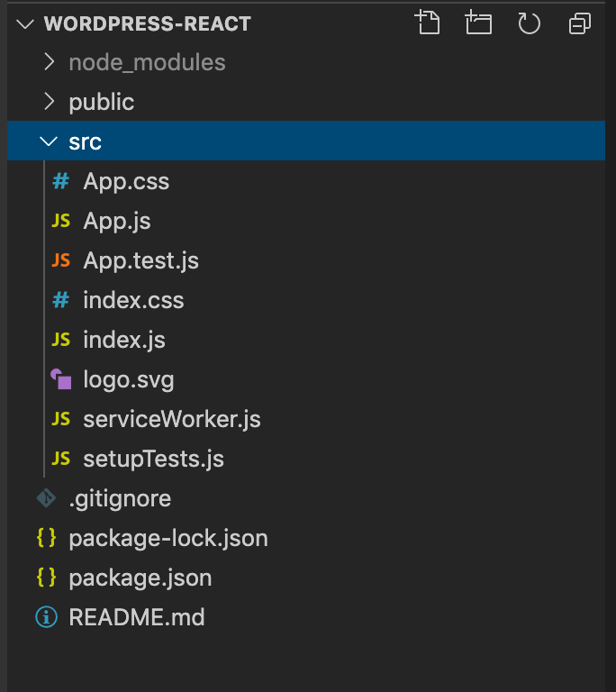Image resolution: width=616 pixels, height=692 pixels.
Task: Click the orange JS icon for App.test.js
Action: (60, 260)
